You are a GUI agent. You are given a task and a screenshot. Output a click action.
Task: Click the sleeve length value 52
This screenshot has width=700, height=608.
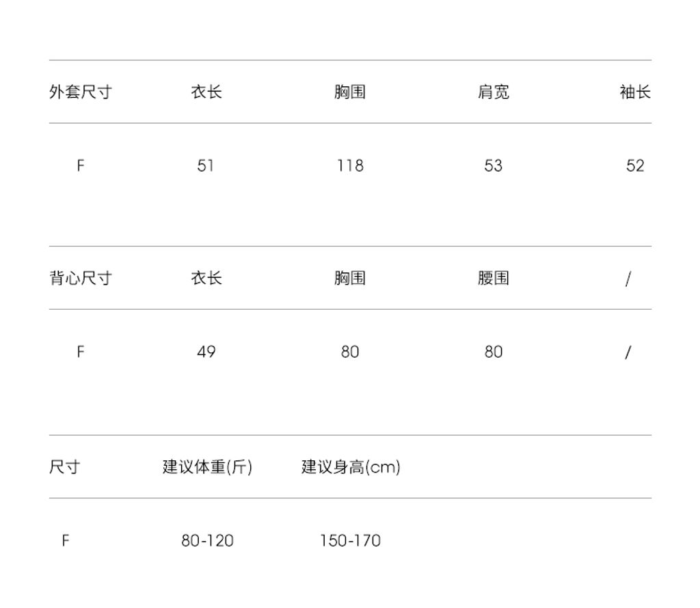635,166
